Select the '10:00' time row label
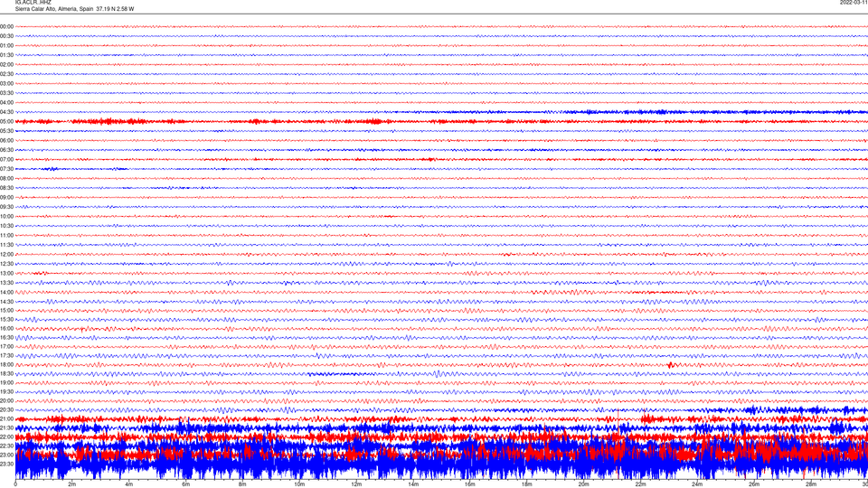868x488 pixels. pos(6,216)
